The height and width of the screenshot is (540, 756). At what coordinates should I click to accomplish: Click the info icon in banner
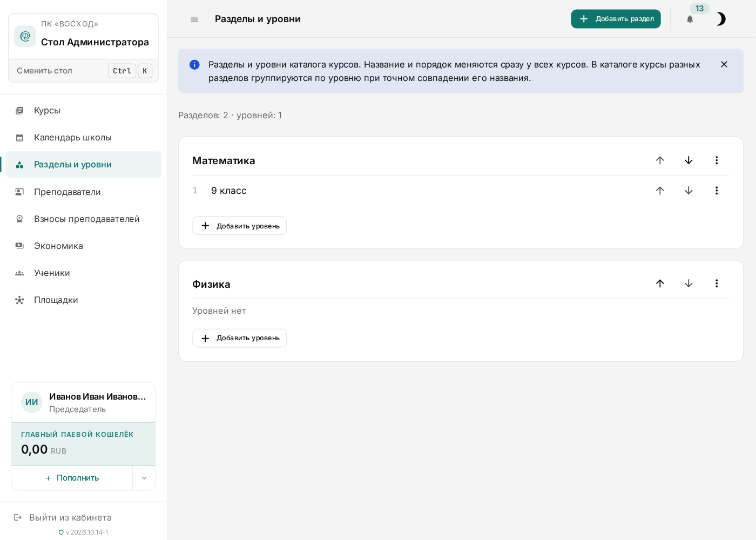194,65
